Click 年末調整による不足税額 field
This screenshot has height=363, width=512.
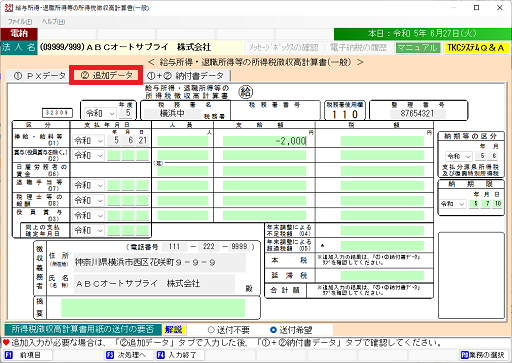click(x=382, y=231)
